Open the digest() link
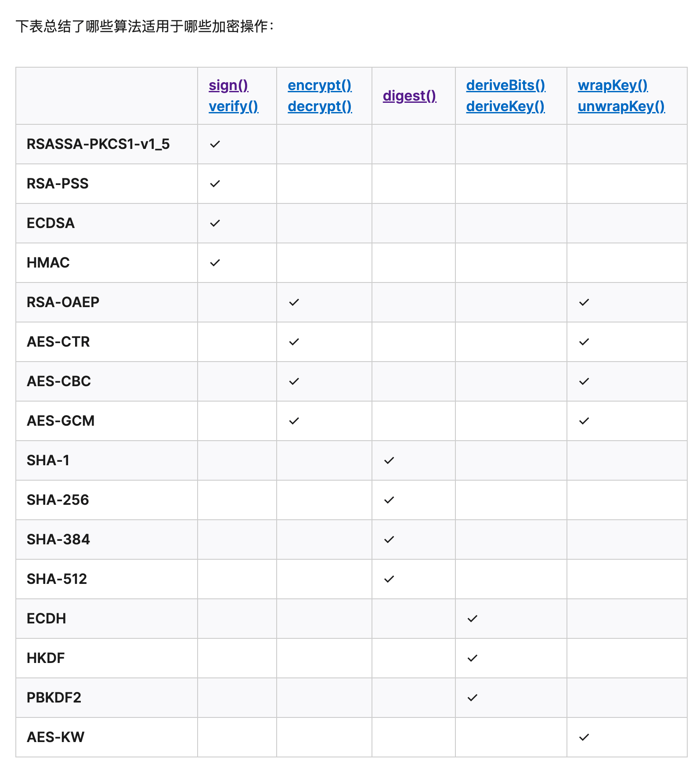The height and width of the screenshot is (775, 700). [x=409, y=96]
